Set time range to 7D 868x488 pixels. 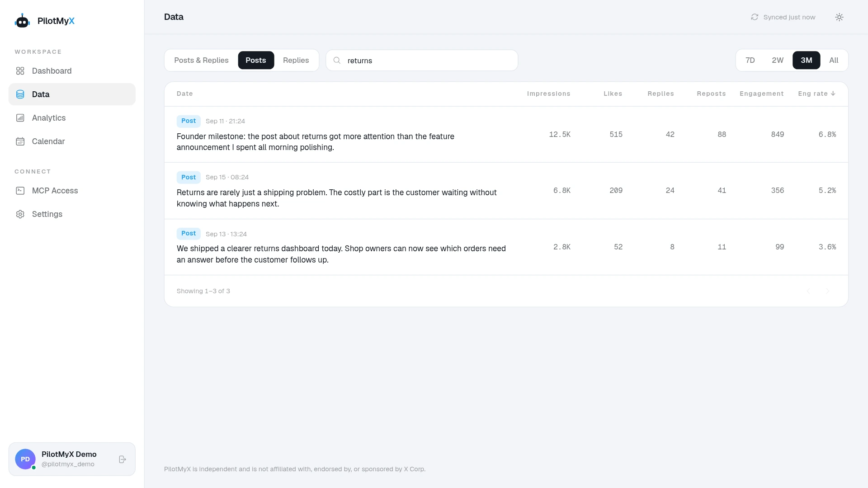[750, 60]
